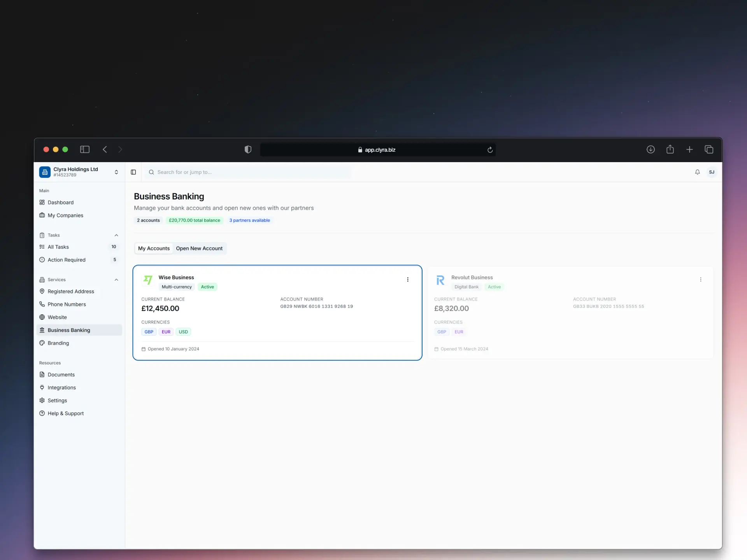The width and height of the screenshot is (747, 560).
Task: Toggle the app sidebar panel icon
Action: pos(133,172)
